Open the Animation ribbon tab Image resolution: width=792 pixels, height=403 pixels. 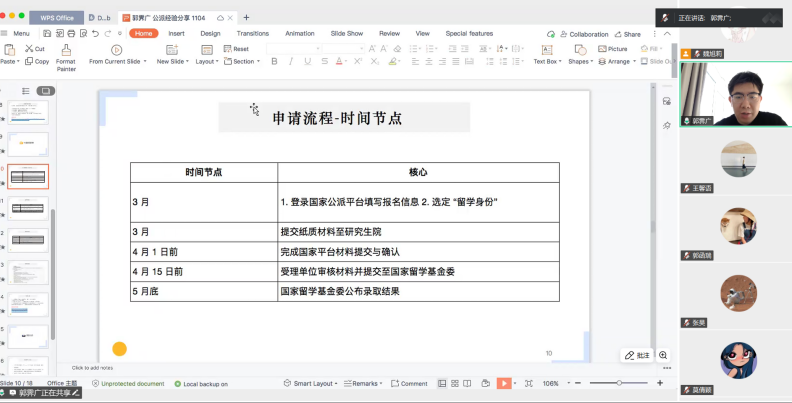[299, 33]
